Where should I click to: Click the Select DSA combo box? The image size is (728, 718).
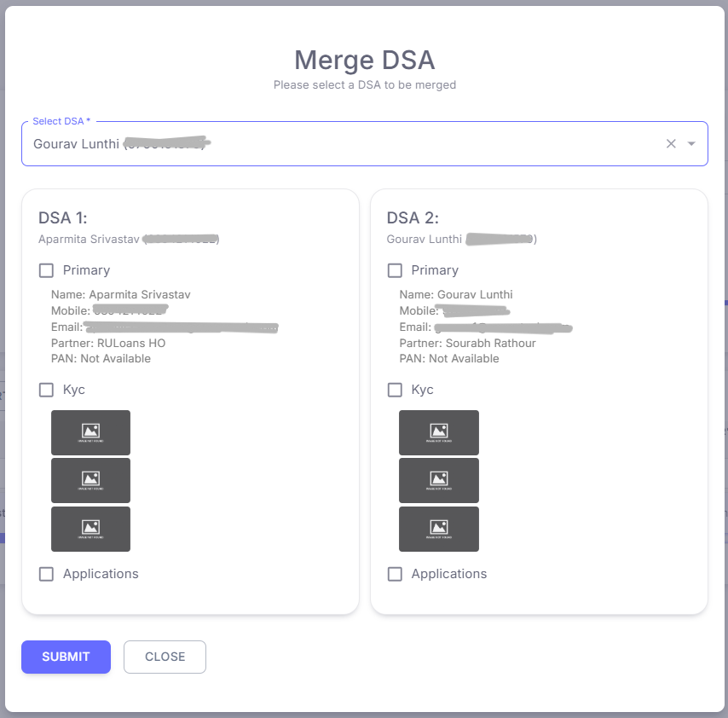[341, 144]
